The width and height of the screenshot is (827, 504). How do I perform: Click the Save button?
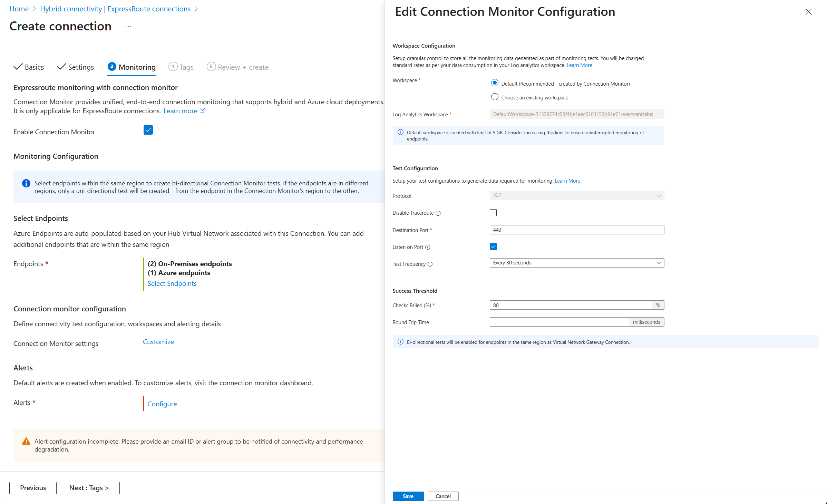click(x=408, y=496)
